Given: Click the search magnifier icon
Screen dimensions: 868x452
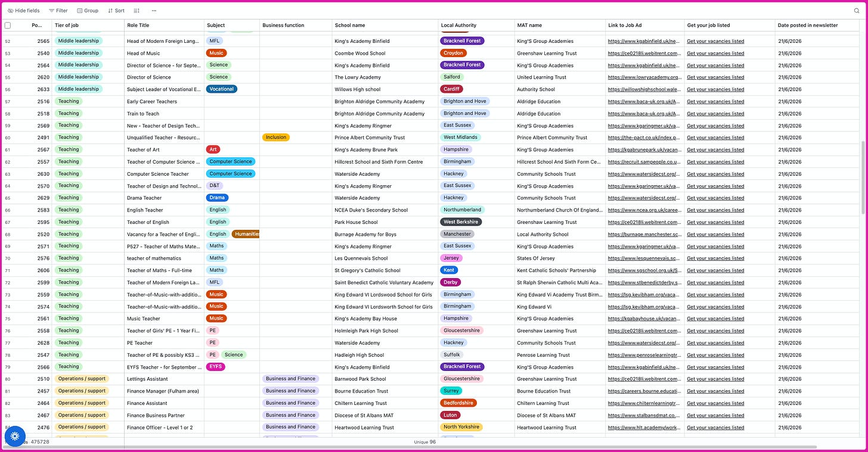Looking at the screenshot, I should point(857,11).
